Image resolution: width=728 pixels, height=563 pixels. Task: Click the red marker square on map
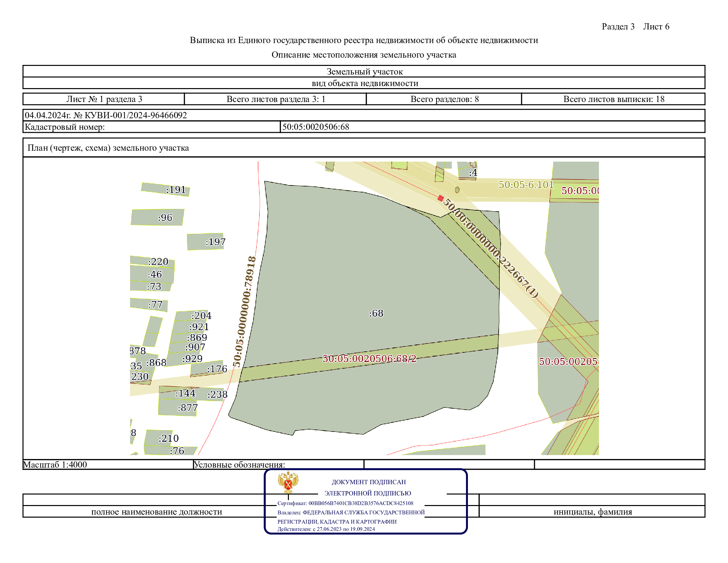point(440,198)
